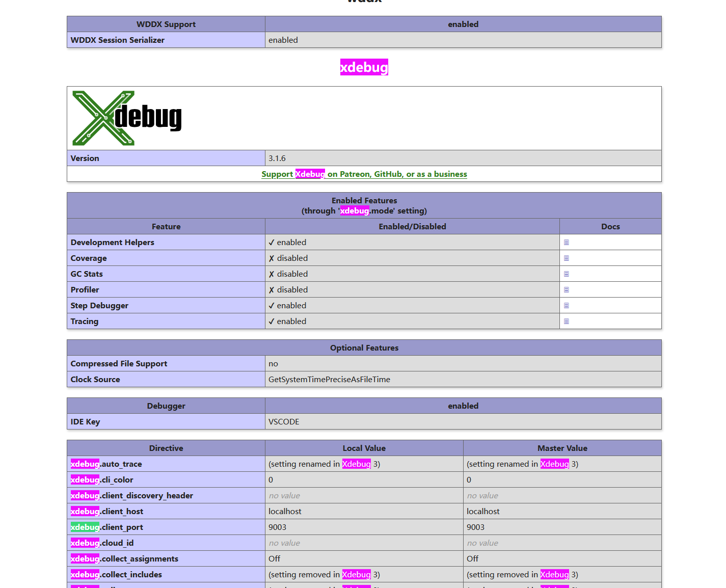Open the GC Stats docs icon
Screen dimensions: 726x588
pyautogui.click(x=566, y=274)
